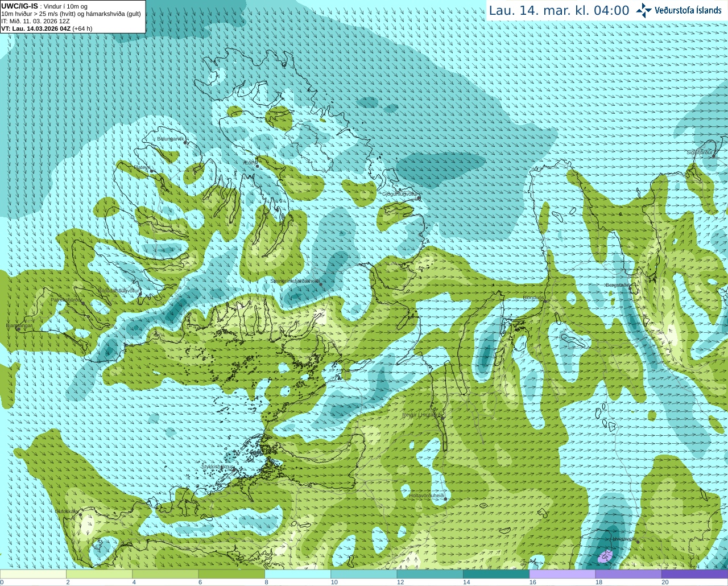Select the forecast time Lau. 14. mar. kl. 04:00
The image size is (728, 586).
click(559, 11)
